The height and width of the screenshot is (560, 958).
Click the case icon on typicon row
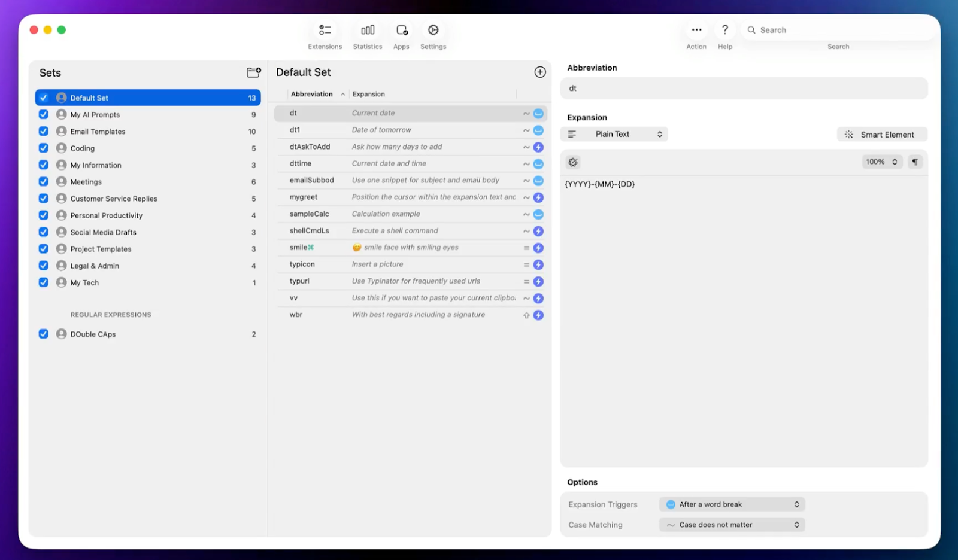(x=526, y=264)
